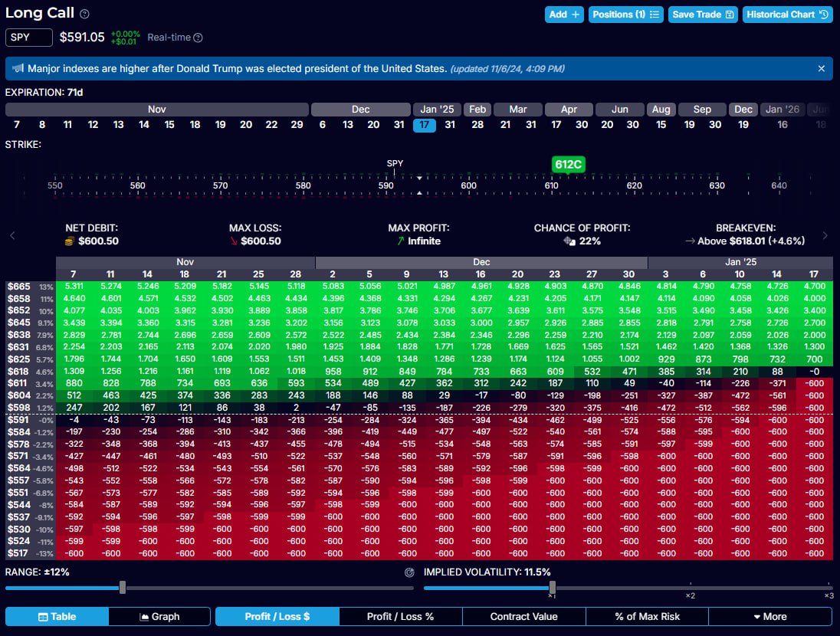Open the Positions (1) list
Image resolution: width=840 pixels, height=636 pixels.
click(625, 15)
